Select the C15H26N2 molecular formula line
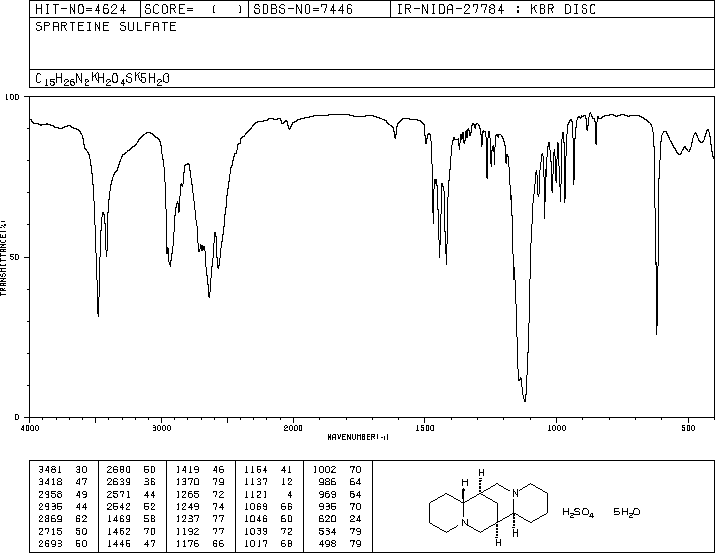The image size is (715, 553). [102, 79]
